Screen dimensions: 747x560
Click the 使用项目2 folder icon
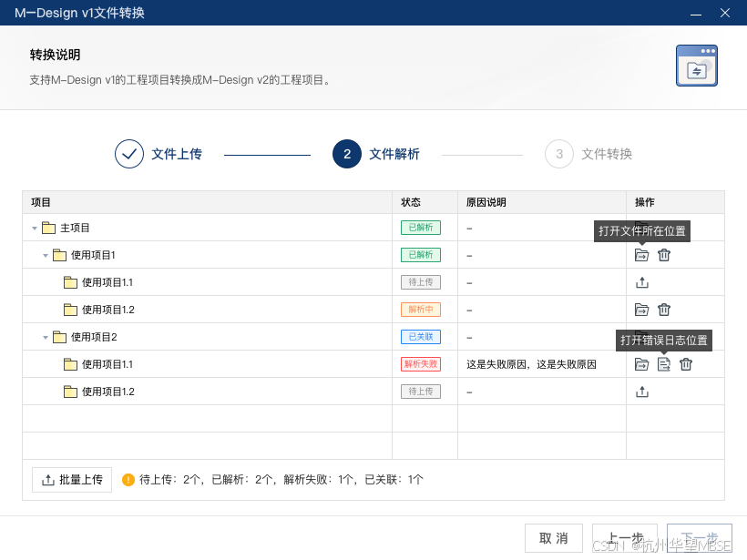click(x=59, y=337)
